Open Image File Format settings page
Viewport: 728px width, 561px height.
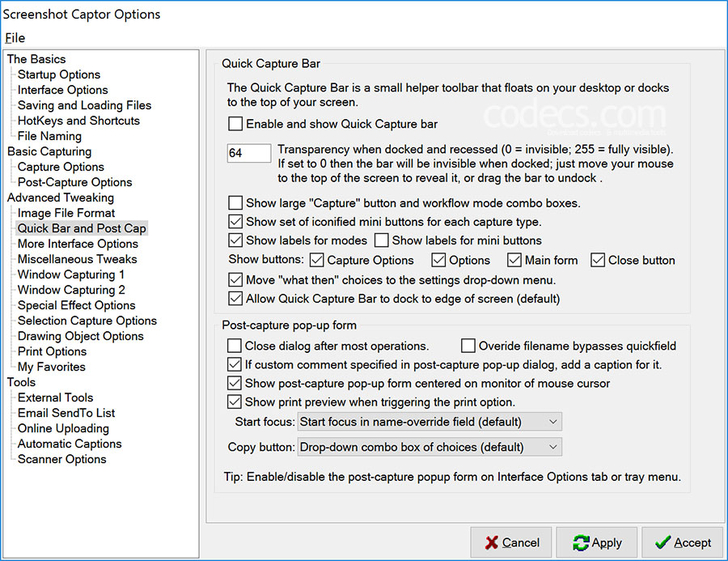pyautogui.click(x=66, y=213)
